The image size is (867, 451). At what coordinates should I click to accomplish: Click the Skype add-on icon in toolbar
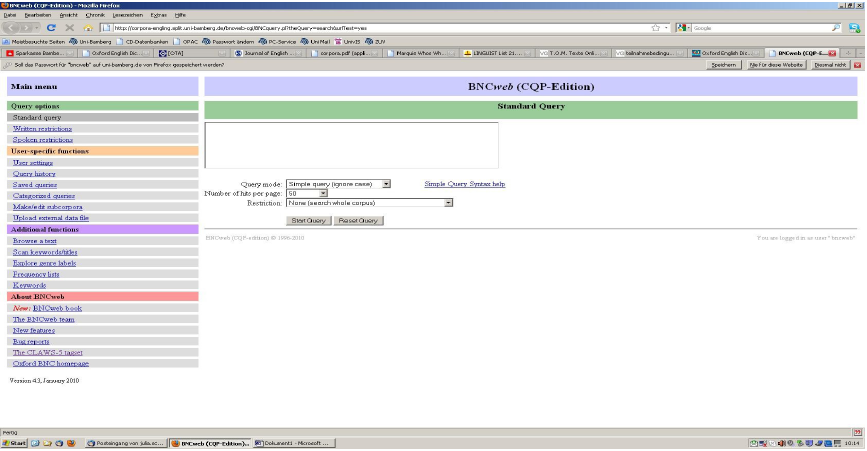tap(854, 28)
